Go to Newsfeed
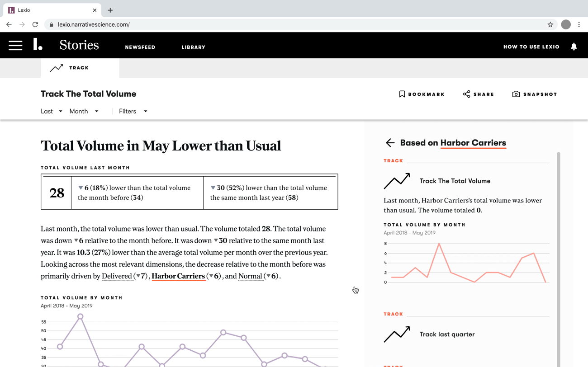 click(x=140, y=47)
